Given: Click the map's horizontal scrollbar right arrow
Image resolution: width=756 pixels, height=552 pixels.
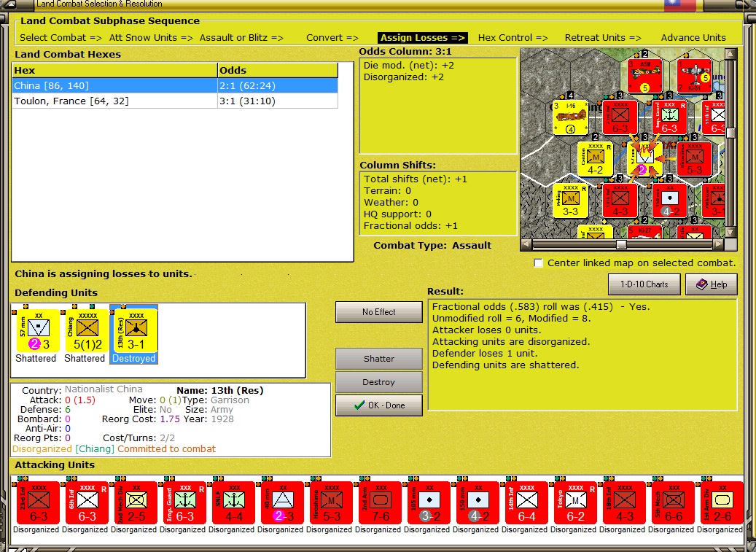Looking at the screenshot, I should point(719,244).
